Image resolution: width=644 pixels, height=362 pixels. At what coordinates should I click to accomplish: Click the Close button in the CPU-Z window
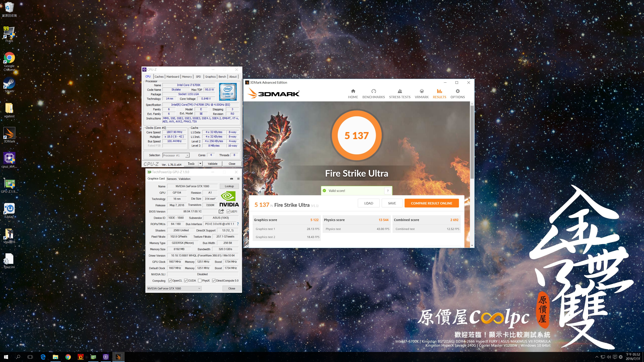[x=232, y=164]
